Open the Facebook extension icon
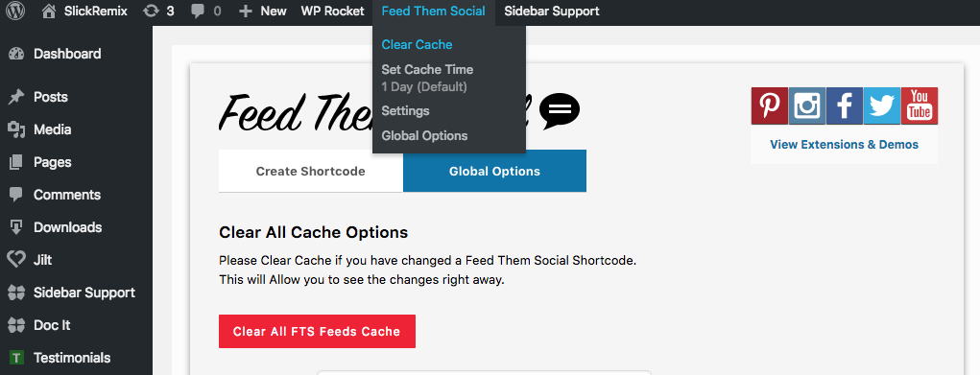This screenshot has height=375, width=980. 845,105
